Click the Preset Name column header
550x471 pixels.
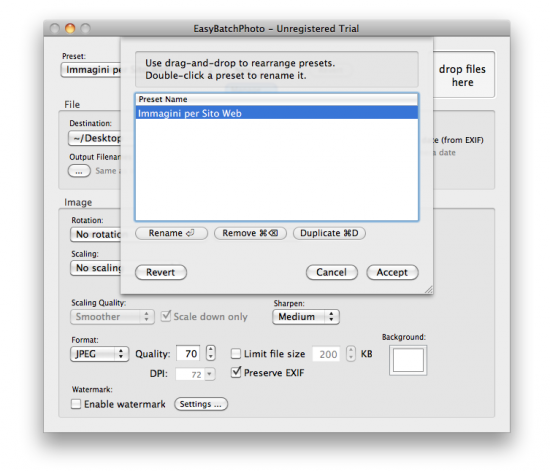click(277, 99)
